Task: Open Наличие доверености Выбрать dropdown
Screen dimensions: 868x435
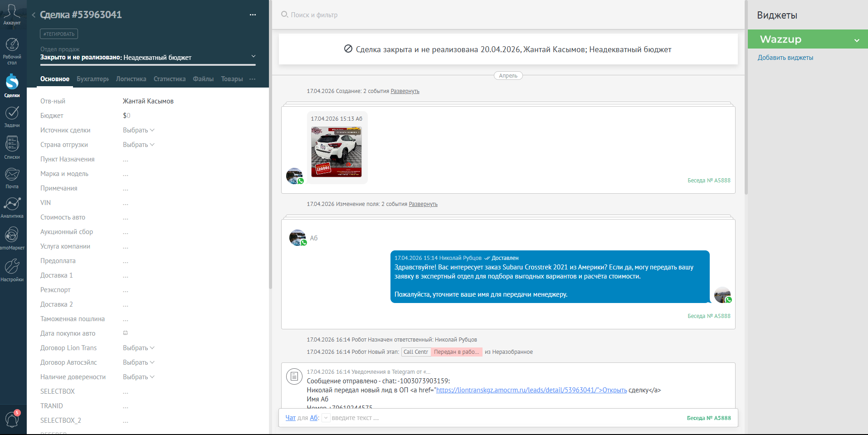Action: (x=138, y=377)
